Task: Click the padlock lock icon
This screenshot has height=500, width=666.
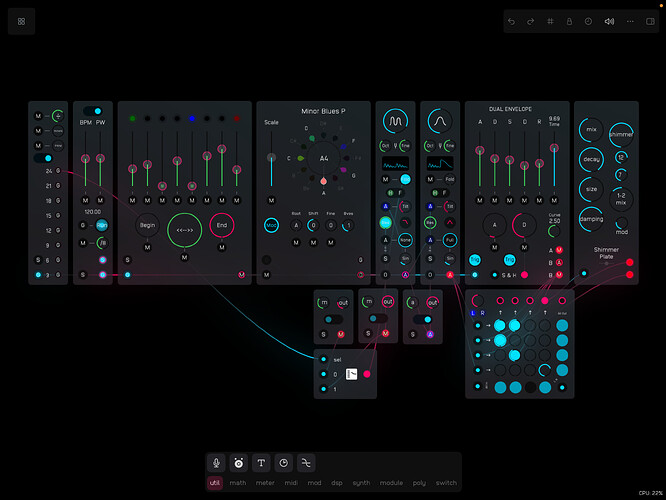Action: click(x=569, y=21)
